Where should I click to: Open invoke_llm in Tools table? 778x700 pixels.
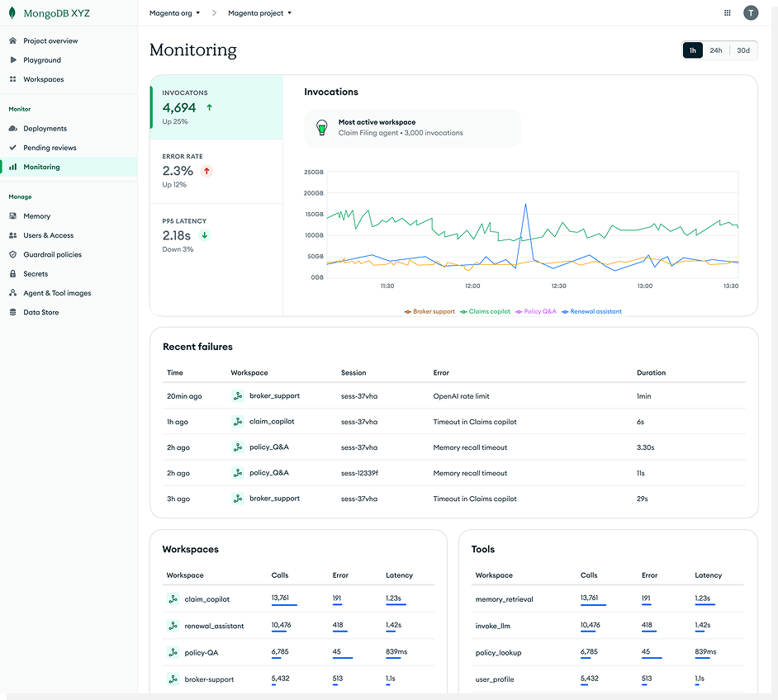pyautogui.click(x=493, y=627)
